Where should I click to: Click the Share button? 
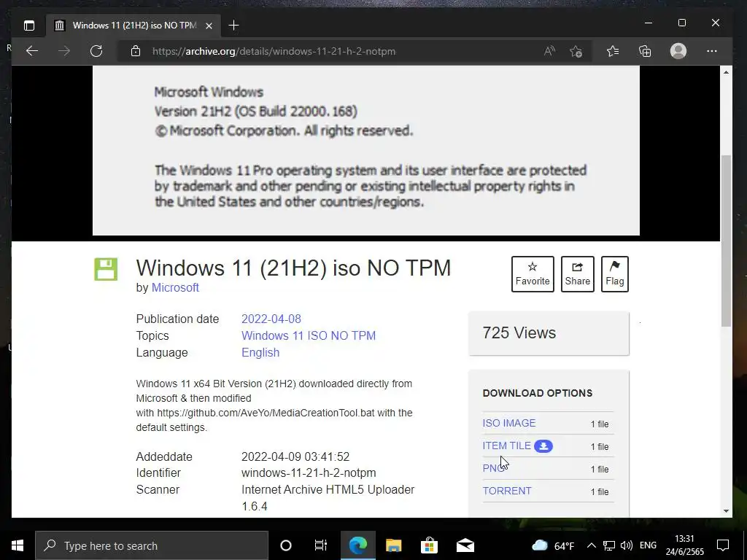tap(578, 274)
